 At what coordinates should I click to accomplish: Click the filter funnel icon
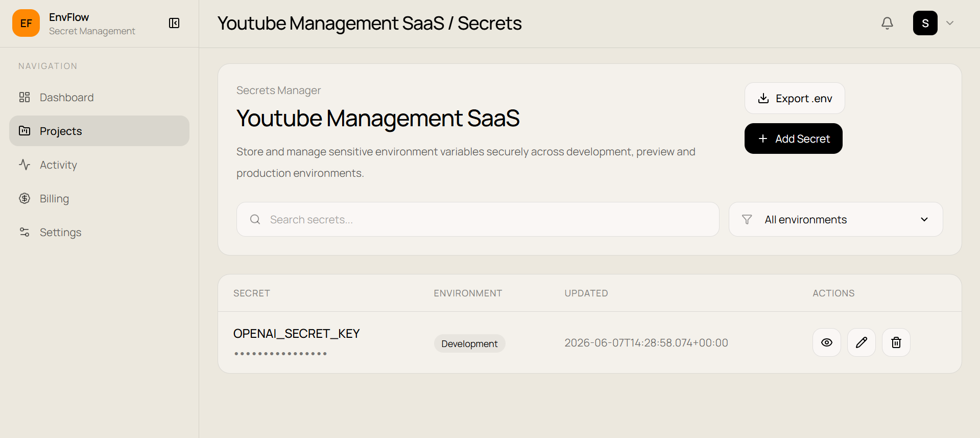(747, 219)
